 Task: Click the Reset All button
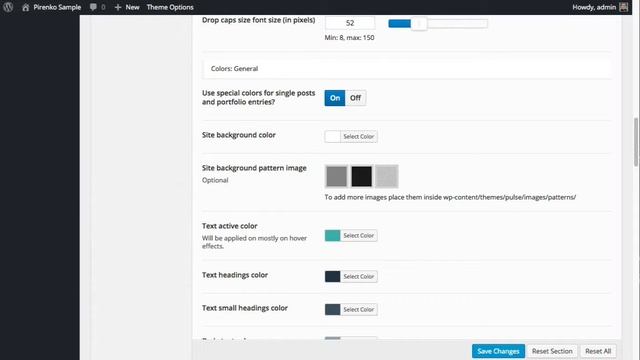tap(598, 351)
